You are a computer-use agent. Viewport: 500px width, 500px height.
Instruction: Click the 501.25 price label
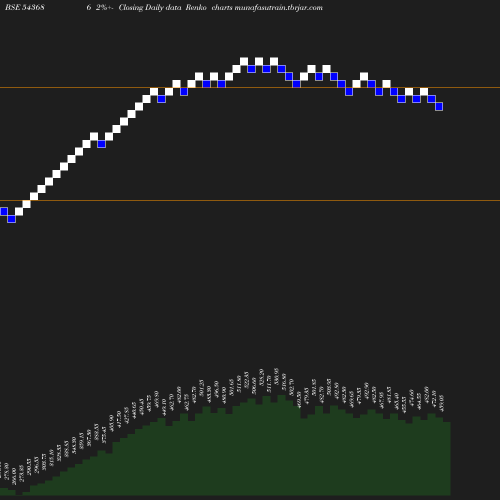click(201, 388)
